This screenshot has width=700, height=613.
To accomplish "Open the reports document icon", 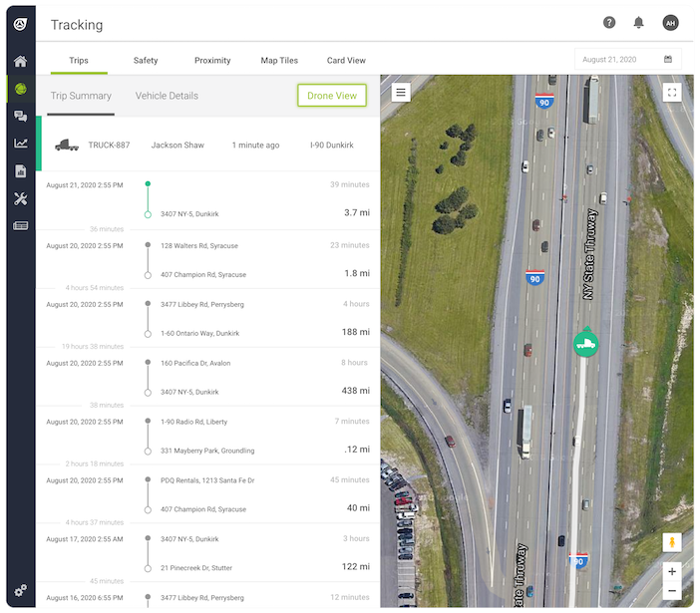I will (x=20, y=171).
